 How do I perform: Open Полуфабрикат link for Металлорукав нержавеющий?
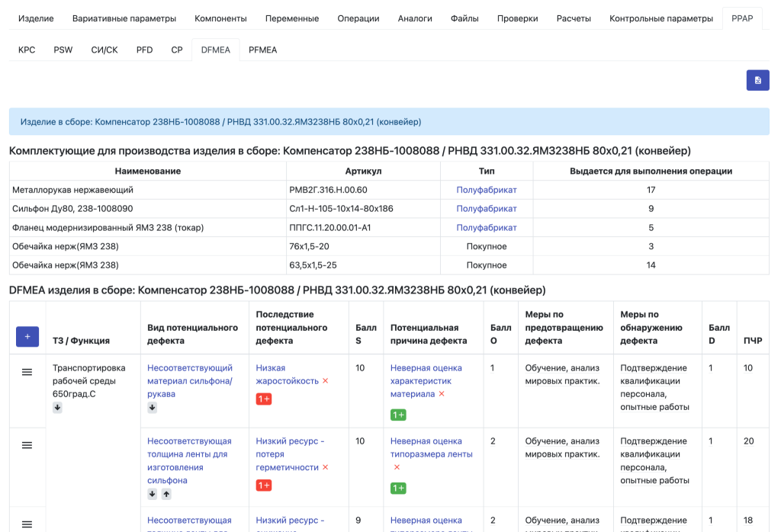(x=487, y=190)
